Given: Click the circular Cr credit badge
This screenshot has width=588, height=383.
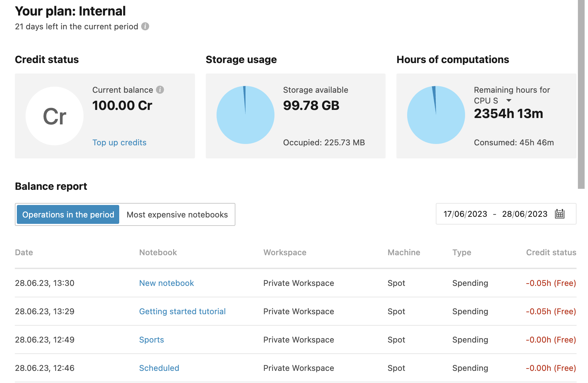Looking at the screenshot, I should (x=55, y=116).
